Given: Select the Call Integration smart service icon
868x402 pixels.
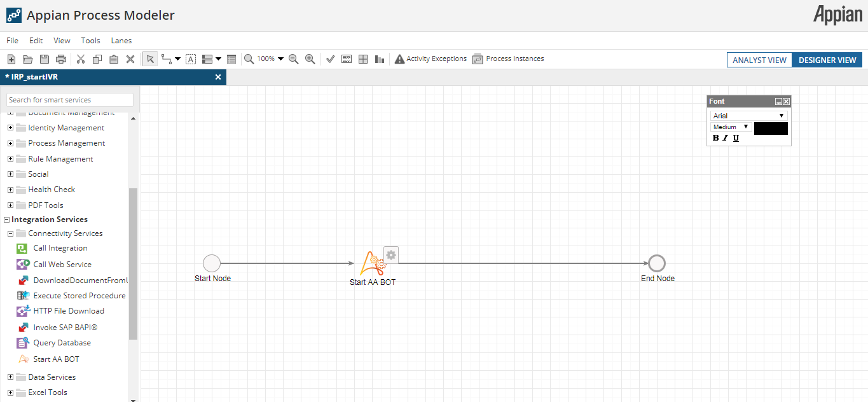Looking at the screenshot, I should 22,249.
